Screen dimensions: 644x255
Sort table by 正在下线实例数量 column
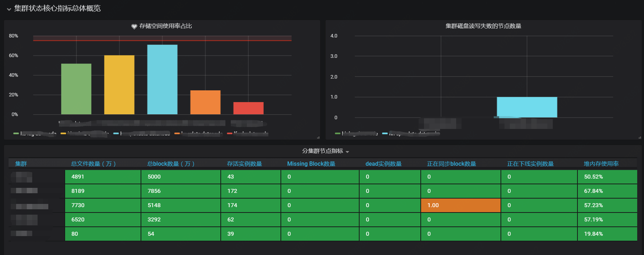[x=530, y=164]
